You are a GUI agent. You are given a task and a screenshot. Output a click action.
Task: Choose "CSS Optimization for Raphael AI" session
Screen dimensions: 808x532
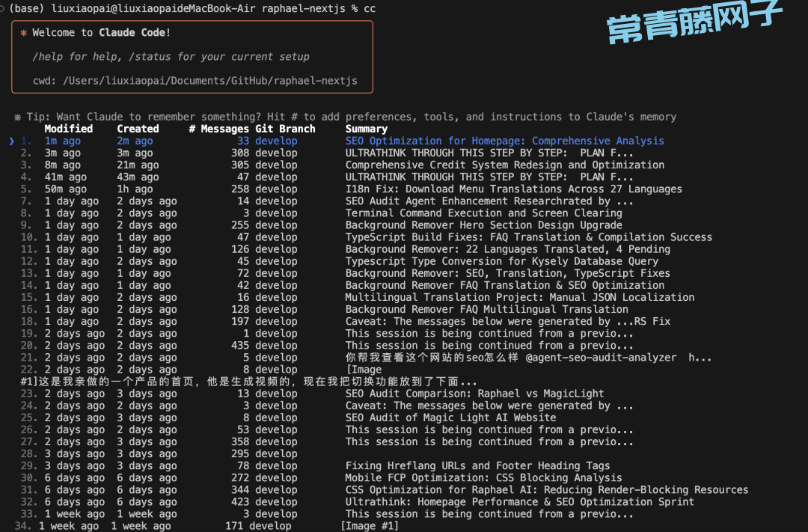(x=385, y=490)
